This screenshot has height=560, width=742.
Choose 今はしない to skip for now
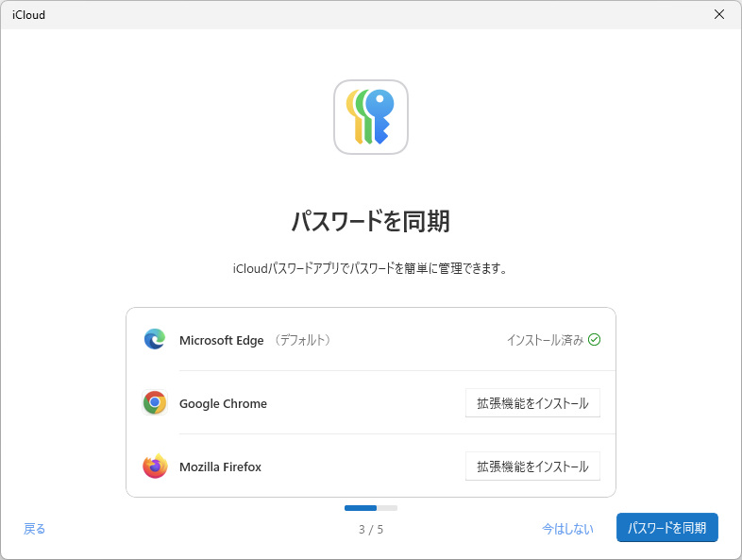pyautogui.click(x=567, y=529)
